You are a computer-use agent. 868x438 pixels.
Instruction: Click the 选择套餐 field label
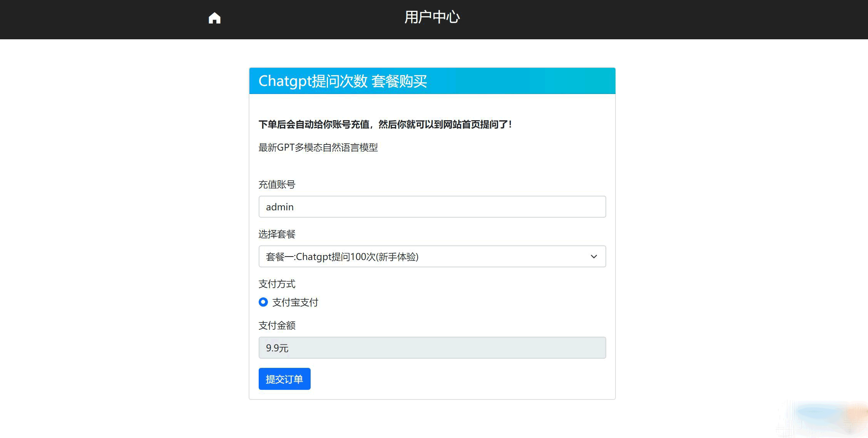click(x=277, y=234)
